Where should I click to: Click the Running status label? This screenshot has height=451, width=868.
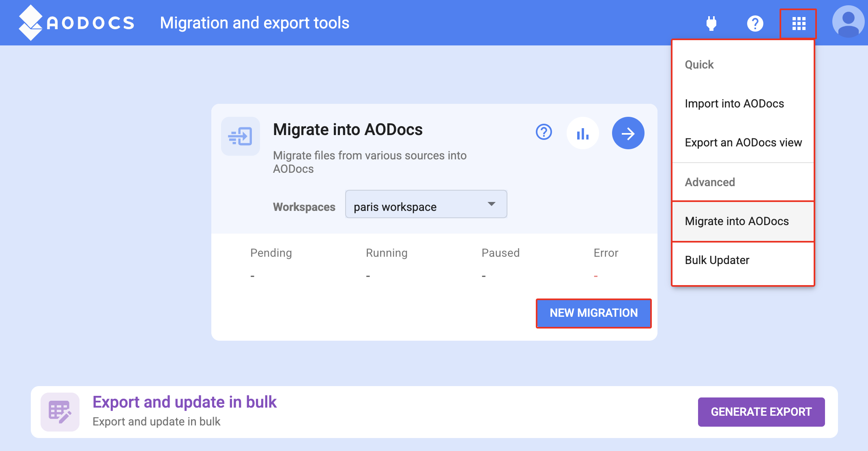(x=387, y=253)
